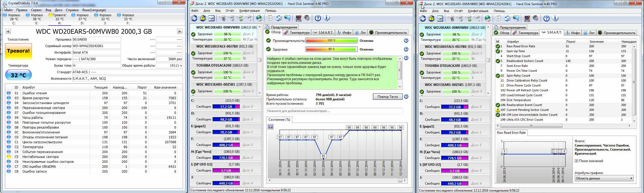644x193 pixels.
Task: Click Состояние (%) tab above health chart
Action: [x=279, y=120]
